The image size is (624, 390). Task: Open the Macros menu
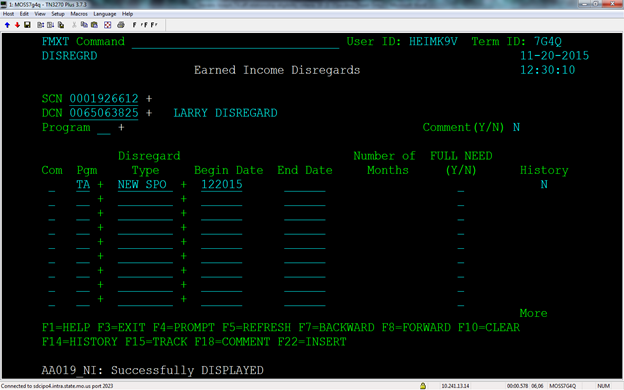click(x=79, y=14)
